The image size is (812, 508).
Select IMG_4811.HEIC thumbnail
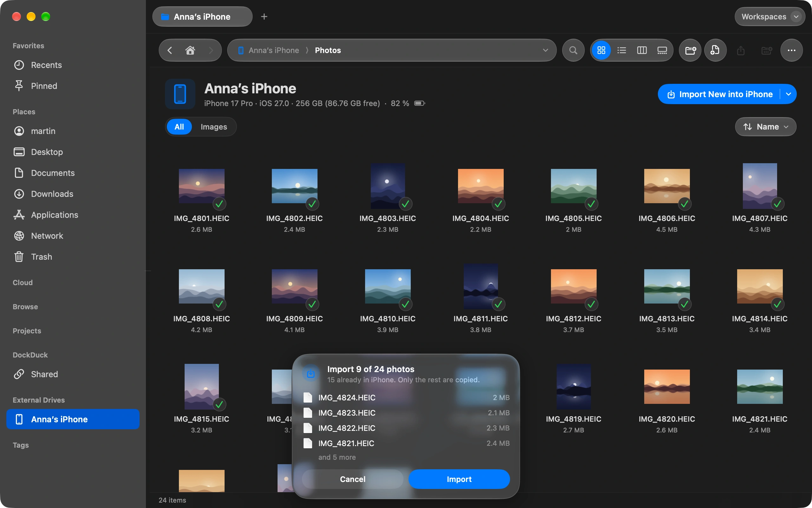(481, 286)
